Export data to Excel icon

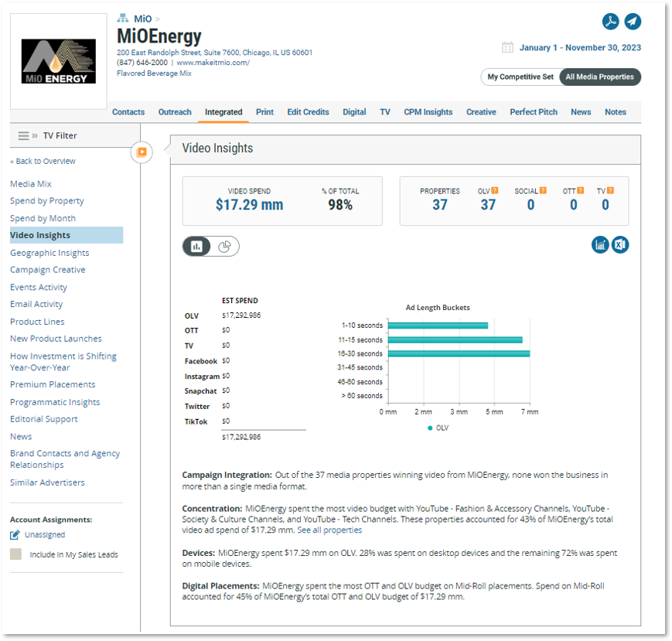pos(620,244)
